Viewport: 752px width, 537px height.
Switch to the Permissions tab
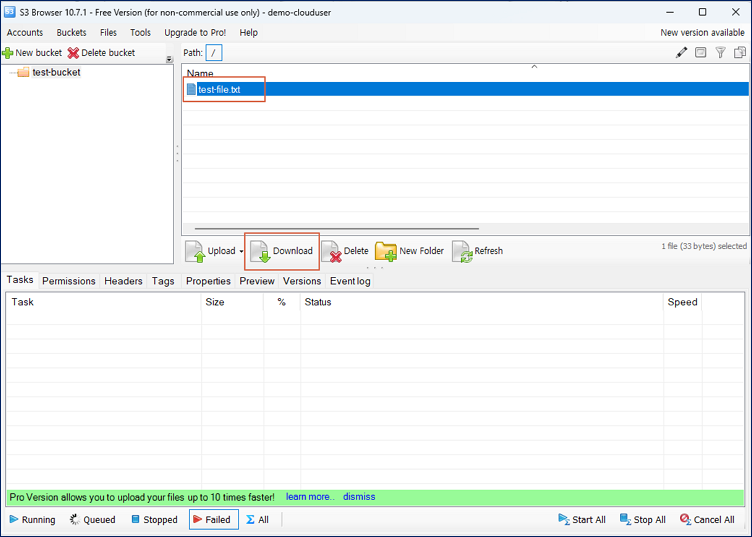pos(69,281)
